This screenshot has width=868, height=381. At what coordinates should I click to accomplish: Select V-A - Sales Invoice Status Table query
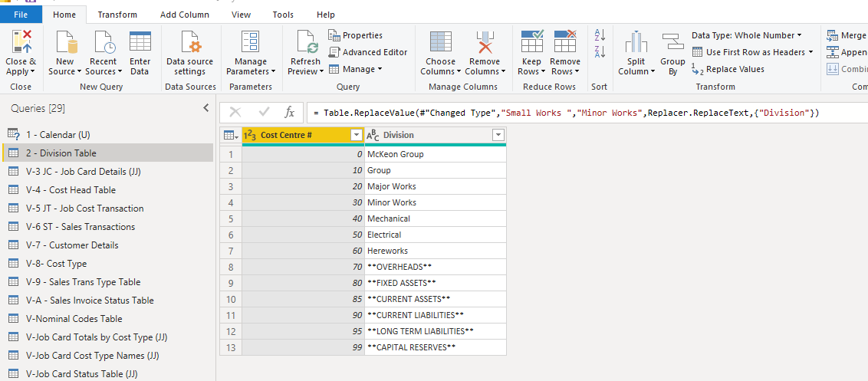tap(107, 301)
